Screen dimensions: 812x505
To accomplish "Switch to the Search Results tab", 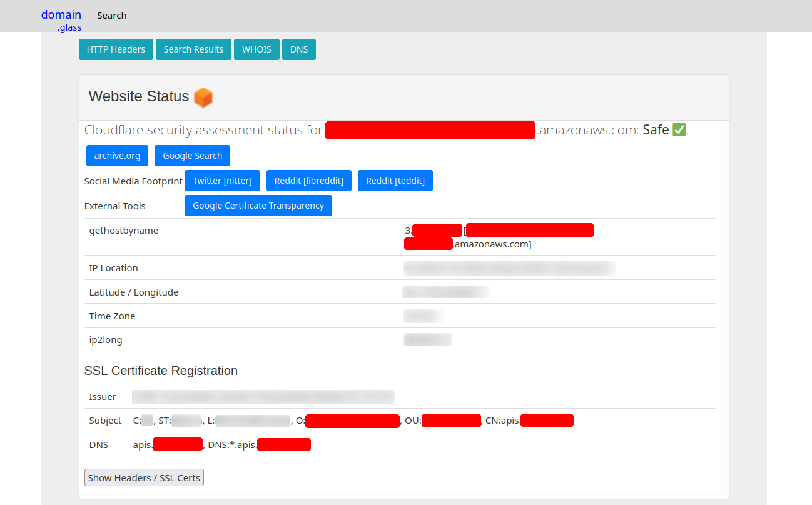I will click(x=193, y=49).
